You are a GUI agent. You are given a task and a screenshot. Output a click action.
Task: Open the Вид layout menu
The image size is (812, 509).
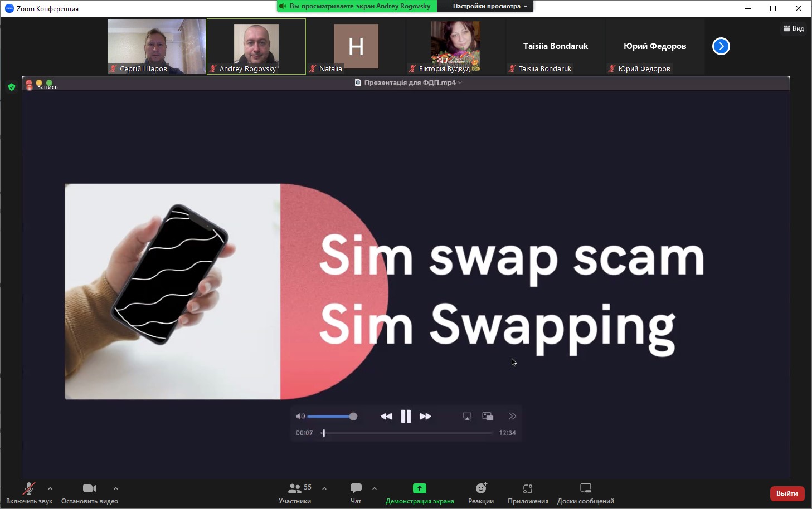tap(794, 28)
